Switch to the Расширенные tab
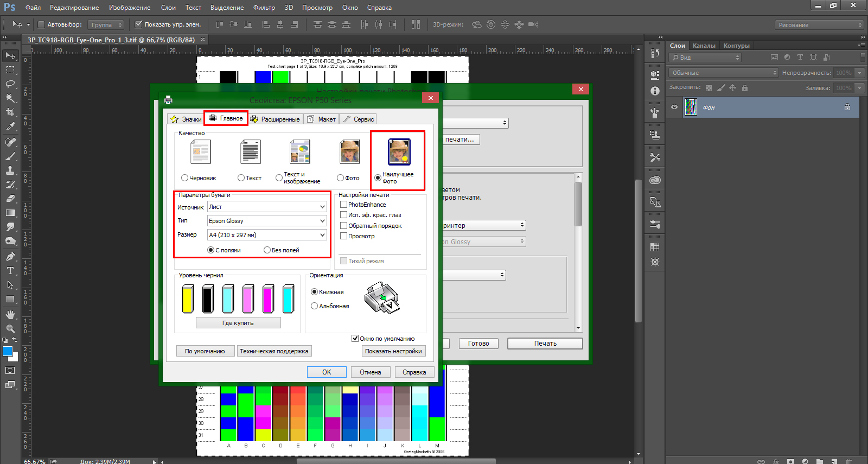The width and height of the screenshot is (868, 464). [275, 119]
